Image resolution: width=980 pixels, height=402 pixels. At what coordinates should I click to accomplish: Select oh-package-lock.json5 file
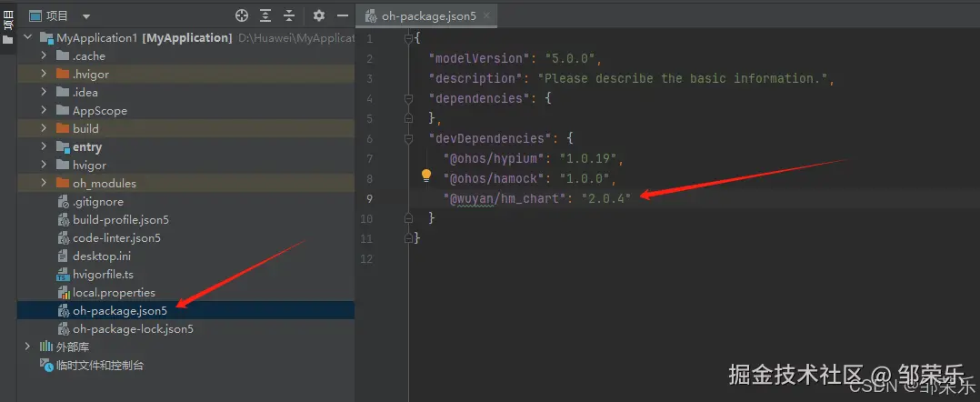coord(133,328)
